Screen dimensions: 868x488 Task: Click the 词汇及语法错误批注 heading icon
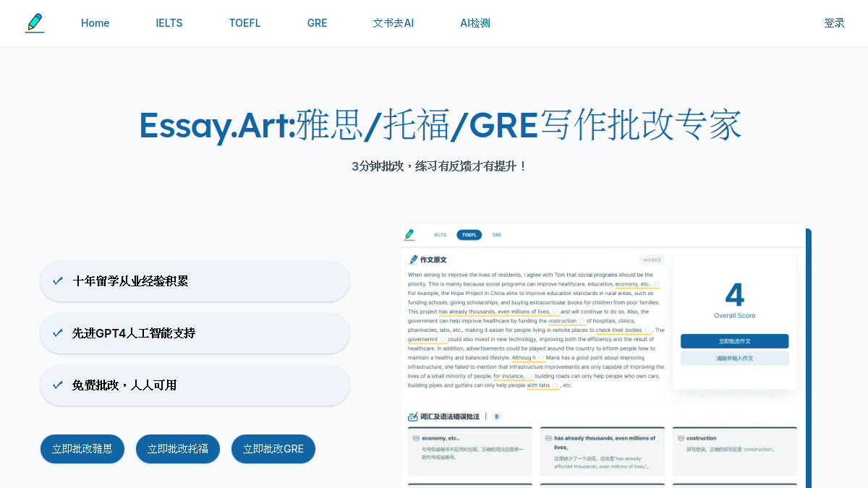click(x=414, y=416)
